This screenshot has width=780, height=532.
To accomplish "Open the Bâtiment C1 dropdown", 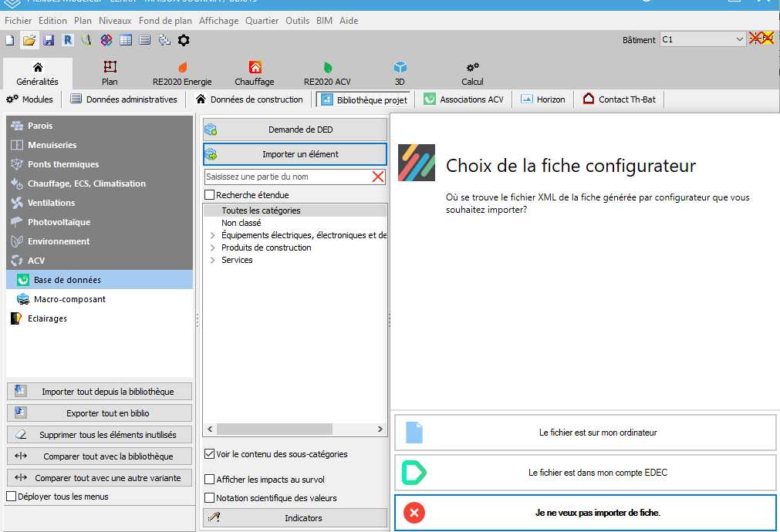I will click(739, 39).
